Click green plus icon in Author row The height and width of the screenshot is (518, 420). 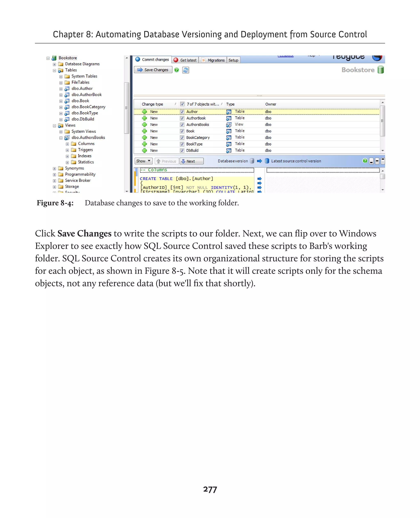(x=144, y=112)
